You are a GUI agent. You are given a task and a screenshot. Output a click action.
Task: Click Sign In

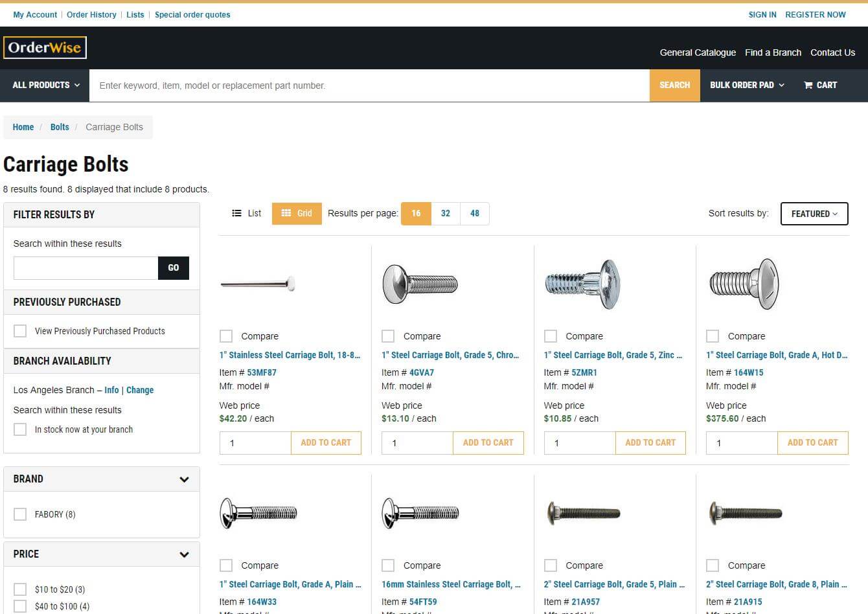click(x=762, y=14)
